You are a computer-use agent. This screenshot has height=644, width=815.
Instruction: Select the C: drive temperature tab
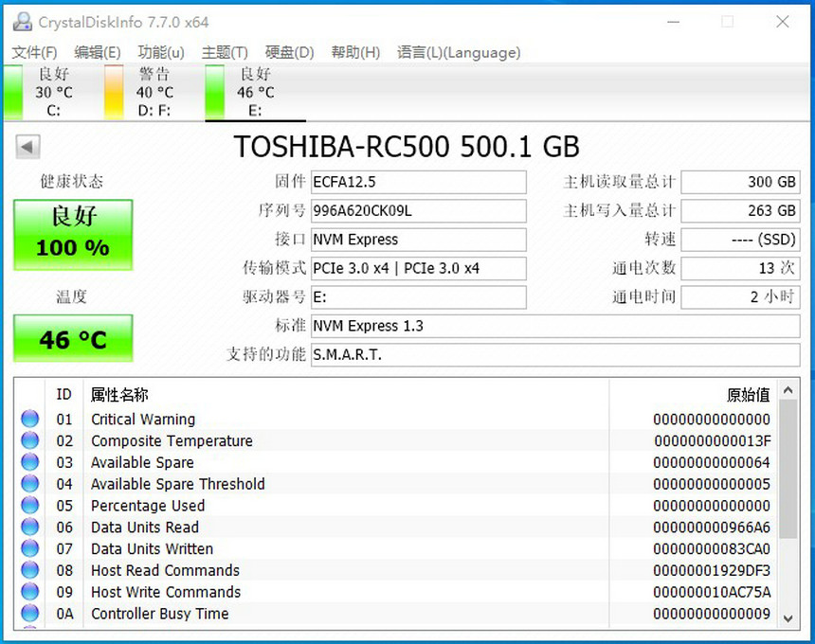point(52,92)
